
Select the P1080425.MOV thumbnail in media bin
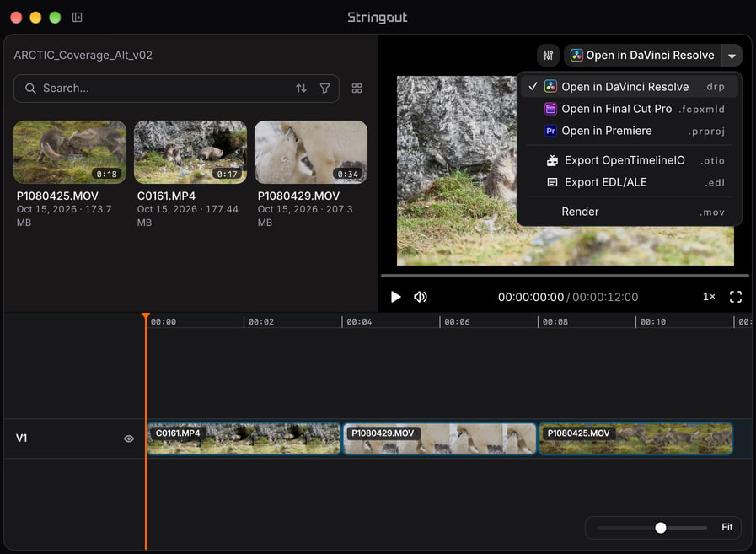70,152
